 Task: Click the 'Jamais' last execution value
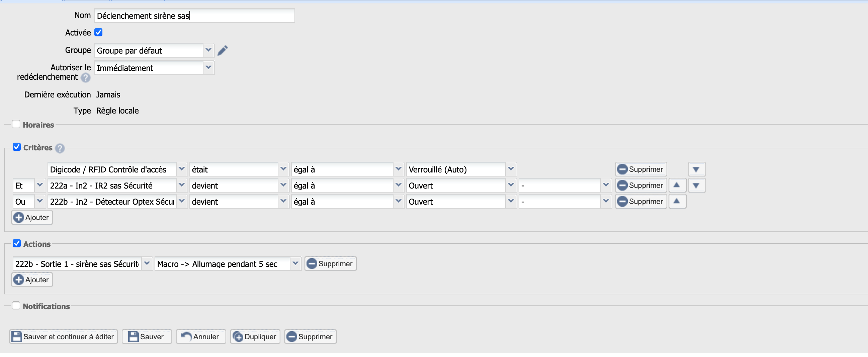108,95
